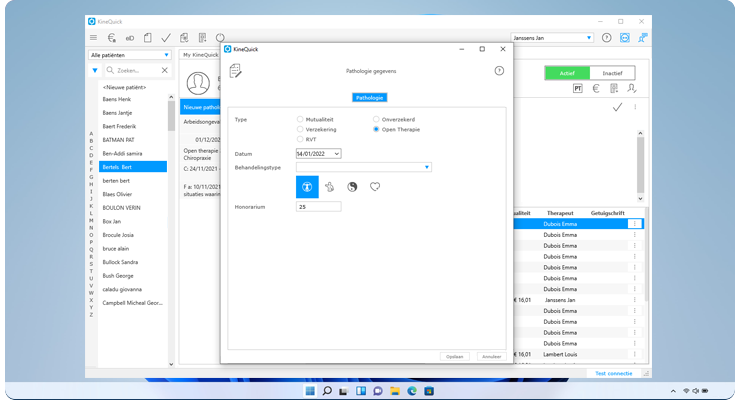The width and height of the screenshot is (740, 400).
Task: Click the power icon in main toolbar
Action: [x=220, y=38]
